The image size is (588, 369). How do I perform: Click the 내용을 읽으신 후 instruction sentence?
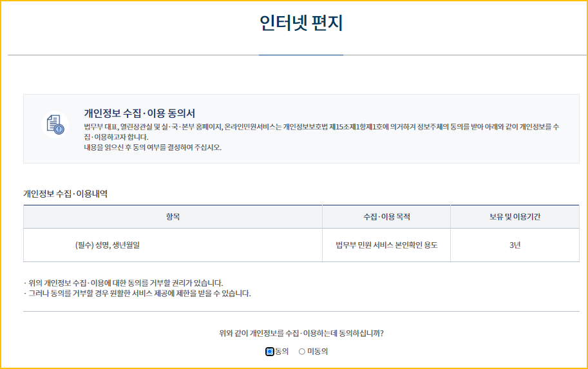click(153, 147)
